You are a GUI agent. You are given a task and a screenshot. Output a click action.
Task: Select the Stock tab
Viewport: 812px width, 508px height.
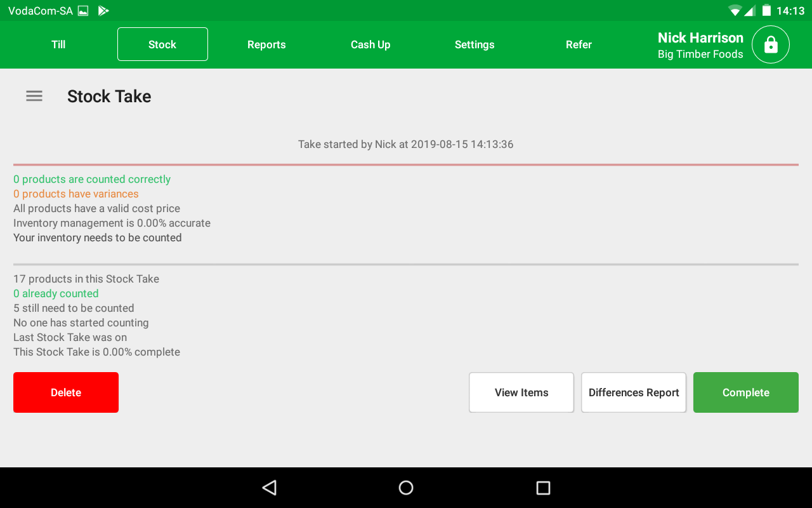click(x=162, y=44)
